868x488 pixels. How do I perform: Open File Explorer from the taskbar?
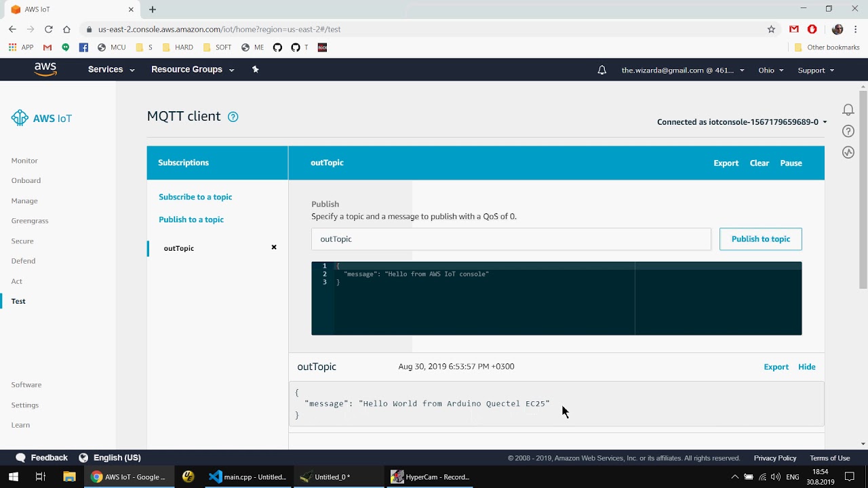pyautogui.click(x=68, y=476)
